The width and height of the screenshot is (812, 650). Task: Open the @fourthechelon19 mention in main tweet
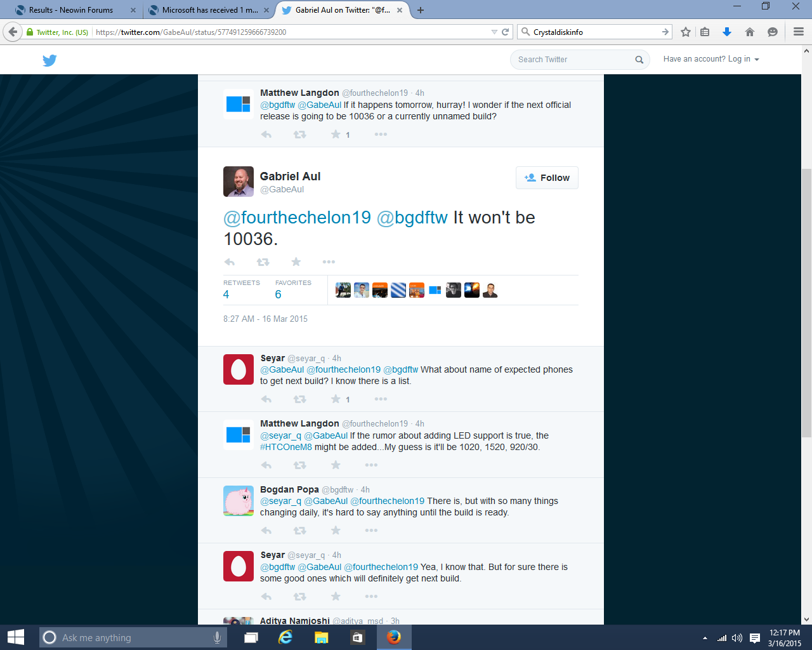pos(297,218)
